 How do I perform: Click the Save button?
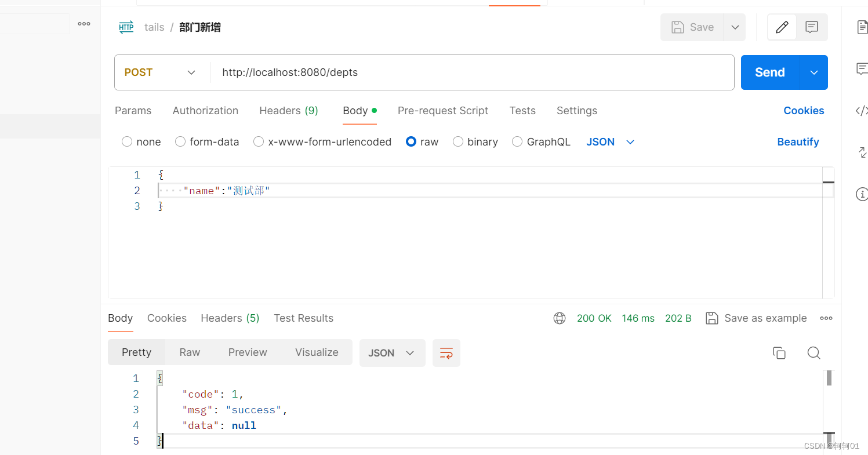coord(692,27)
